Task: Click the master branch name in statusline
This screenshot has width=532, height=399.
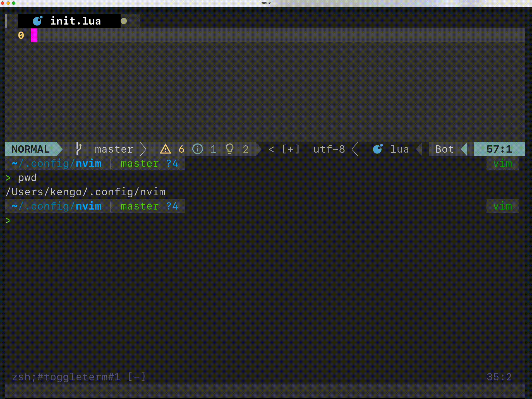Action: point(114,149)
